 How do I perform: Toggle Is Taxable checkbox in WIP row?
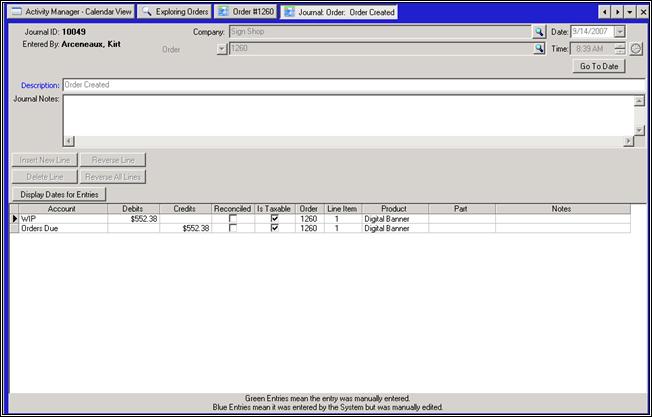point(274,219)
